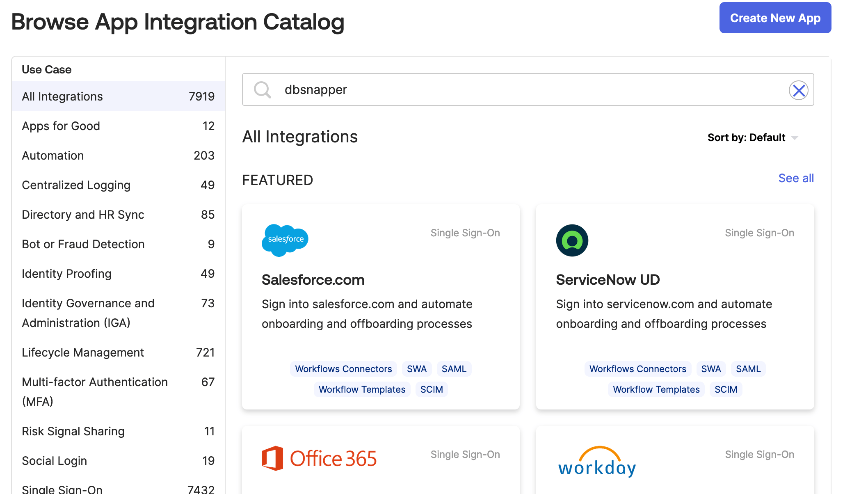Click ServiceNow Workflows Connectors tag

coord(637,369)
